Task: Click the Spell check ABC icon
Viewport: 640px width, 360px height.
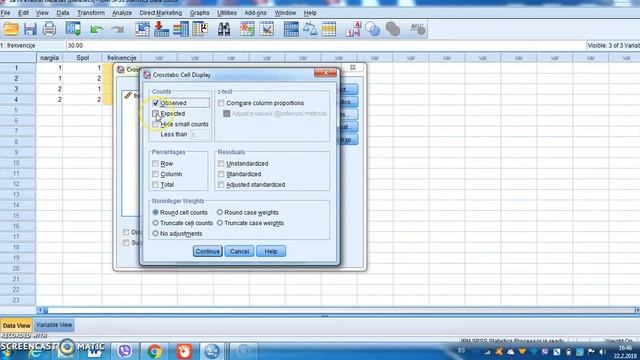Action: coord(418,29)
